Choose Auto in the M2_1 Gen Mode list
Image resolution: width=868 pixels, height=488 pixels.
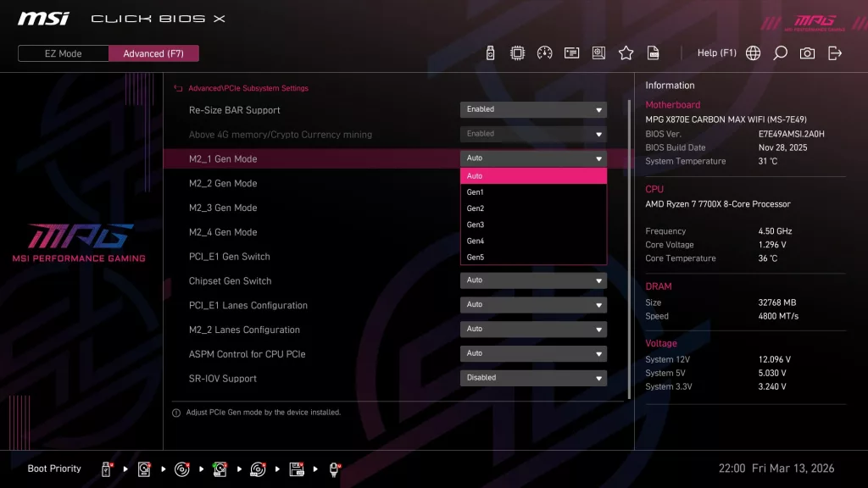(x=532, y=175)
